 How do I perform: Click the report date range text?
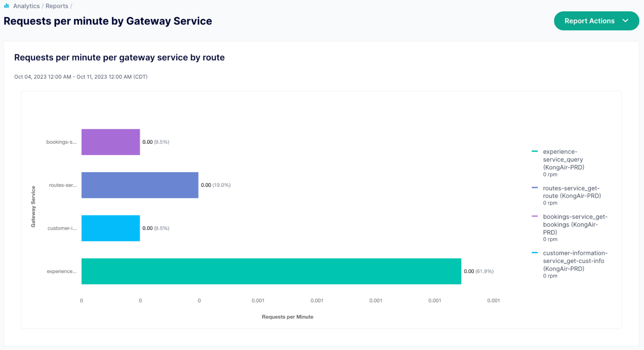81,77
